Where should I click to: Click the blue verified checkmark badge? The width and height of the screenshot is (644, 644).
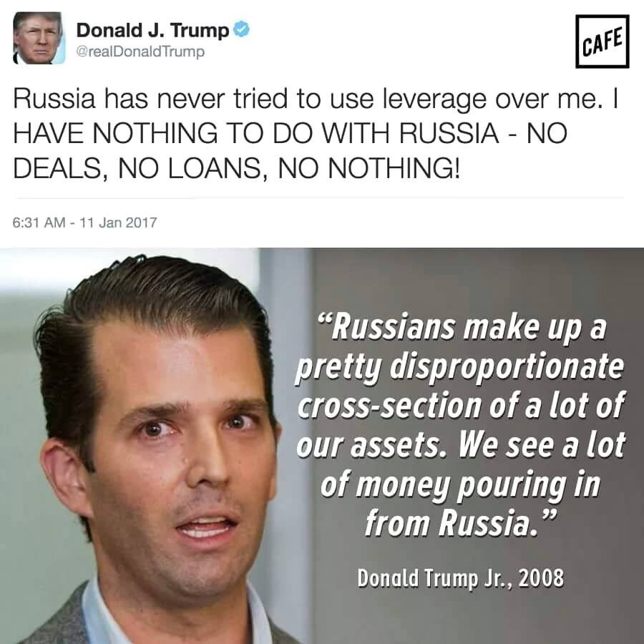coord(241,29)
